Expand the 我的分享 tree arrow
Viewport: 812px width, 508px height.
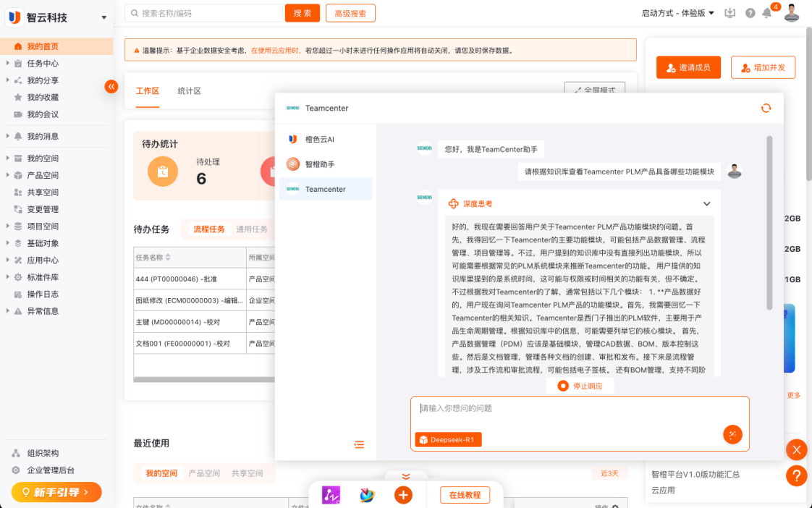7,80
